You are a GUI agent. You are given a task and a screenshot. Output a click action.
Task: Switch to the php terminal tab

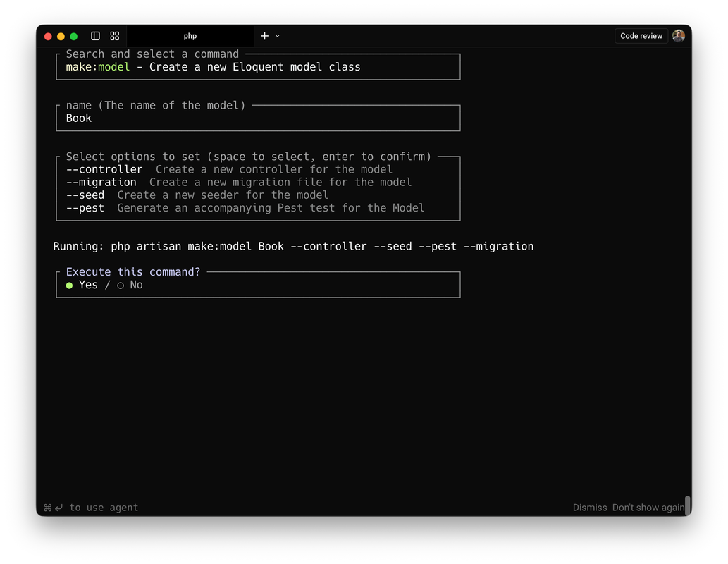point(190,36)
